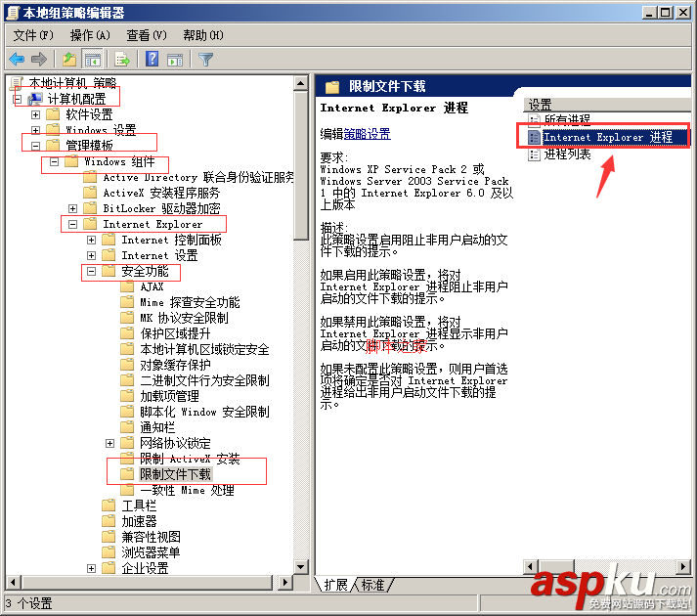
Task: Collapse the Internet Explorer node
Action: [x=73, y=224]
